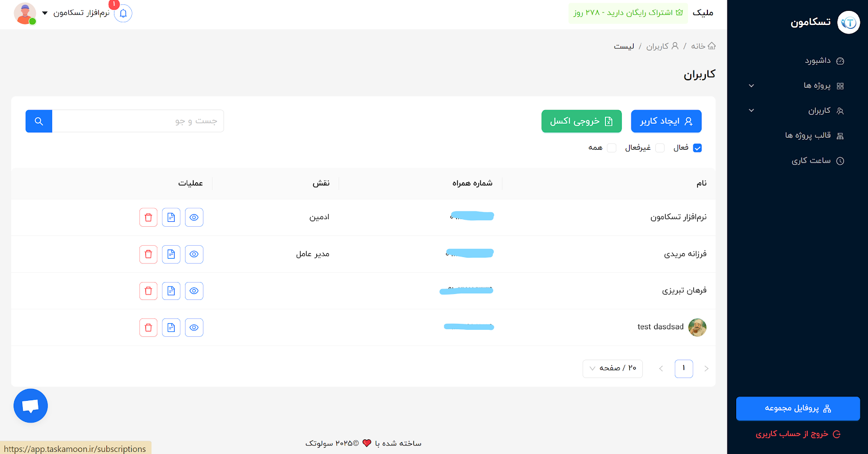View details eye icon for فرهان تبریزی
The width and height of the screenshot is (868, 454).
(x=194, y=291)
